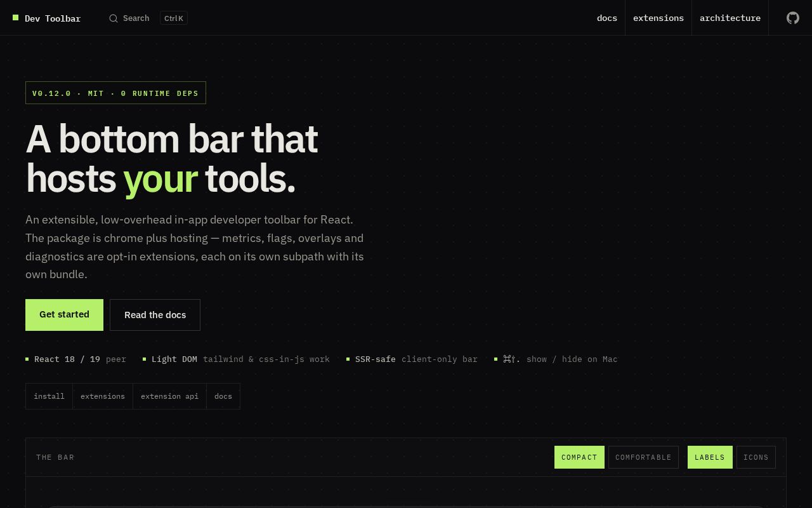Click the search magnifier icon
This screenshot has height=508, width=812.
point(114,18)
